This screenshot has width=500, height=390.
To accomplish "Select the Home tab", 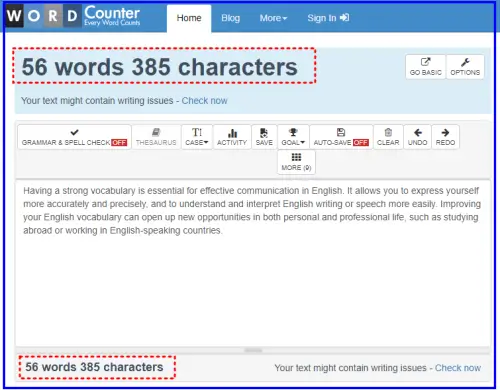I will tap(189, 18).
